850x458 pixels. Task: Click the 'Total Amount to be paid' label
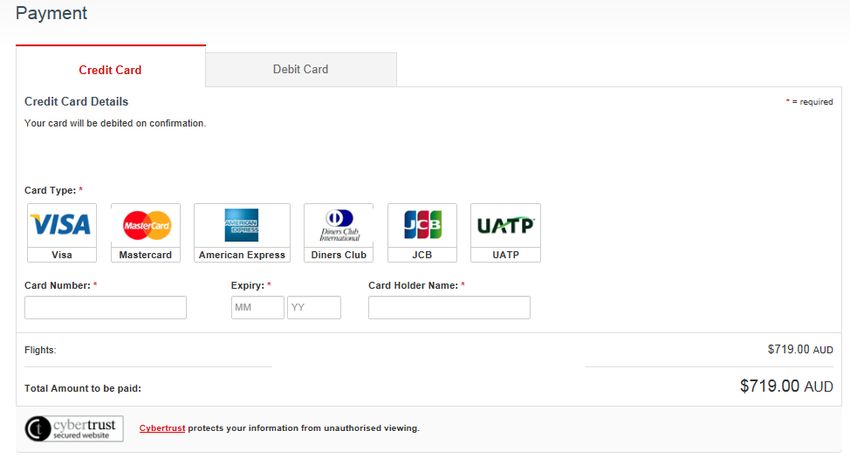[82, 389]
